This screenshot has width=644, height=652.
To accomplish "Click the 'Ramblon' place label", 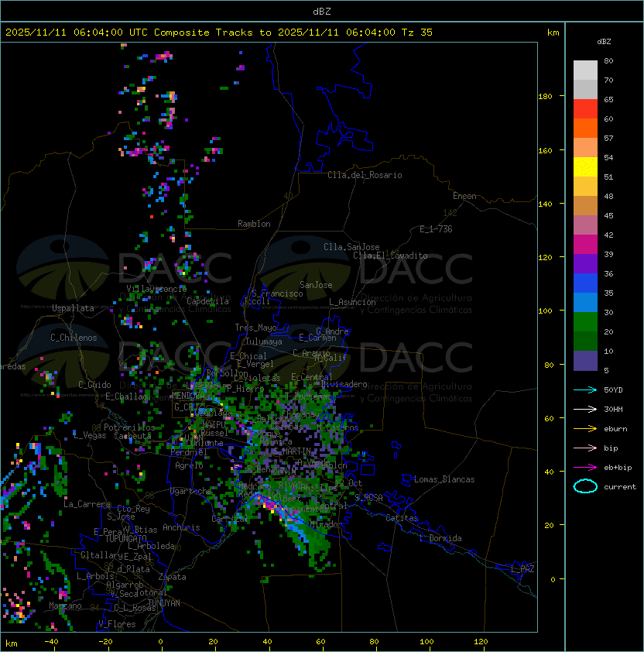I will [254, 224].
